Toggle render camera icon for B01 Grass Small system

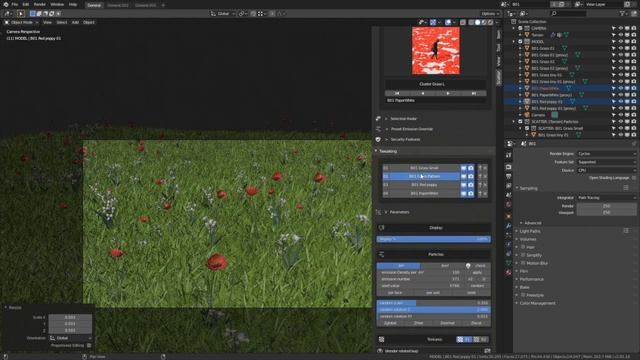click(471, 168)
